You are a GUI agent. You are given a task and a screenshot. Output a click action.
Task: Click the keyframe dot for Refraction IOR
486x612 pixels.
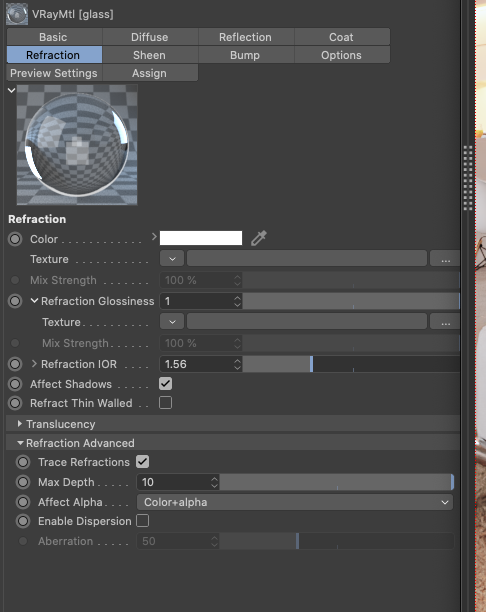click(x=15, y=364)
